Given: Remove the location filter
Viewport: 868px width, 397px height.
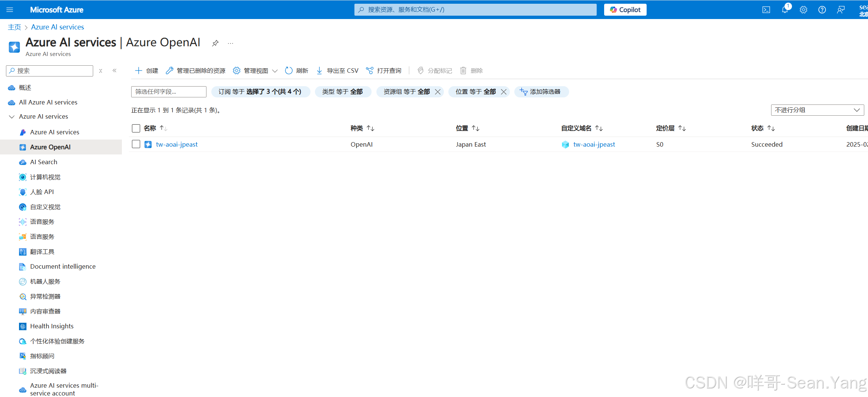Looking at the screenshot, I should pos(504,92).
